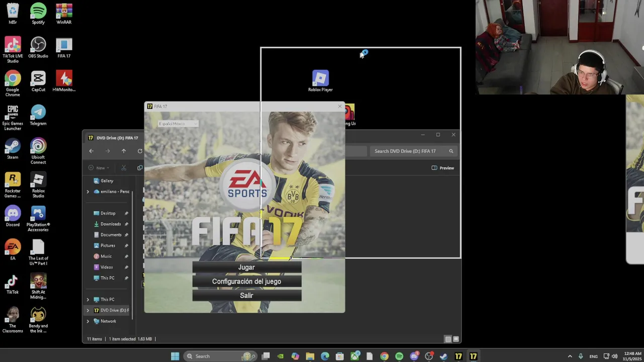
Task: Unpin Pictures using its pin icon
Action: click(x=126, y=246)
